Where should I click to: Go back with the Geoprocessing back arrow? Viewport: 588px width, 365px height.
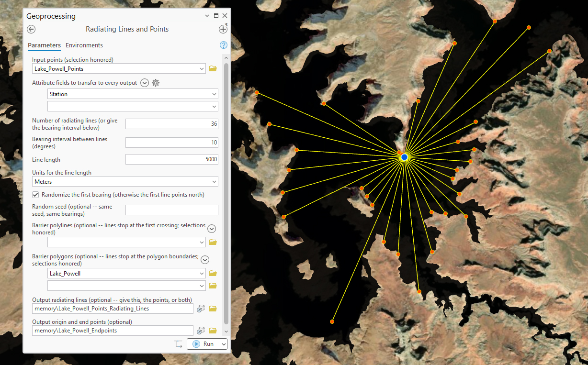pyautogui.click(x=32, y=29)
